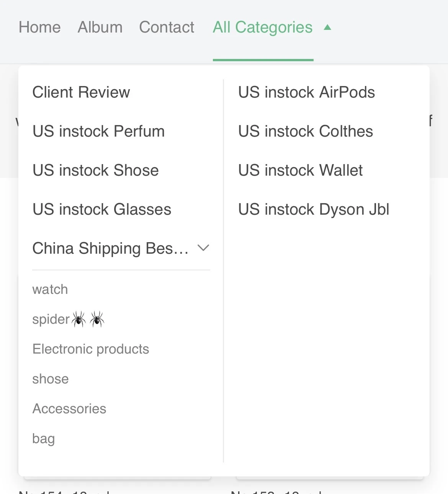Choose Electronic products subcategory
Viewport: 448px width, 494px height.
[x=91, y=349]
